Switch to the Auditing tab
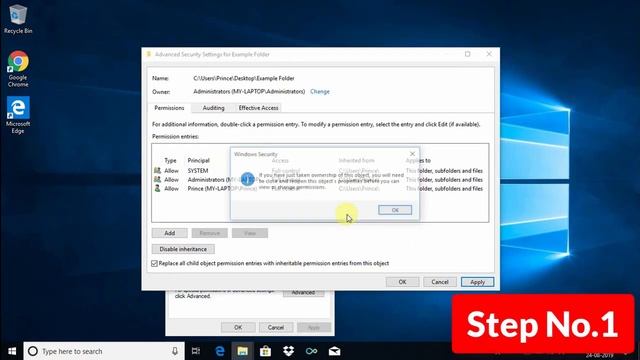This screenshot has width=640, height=360. (213, 108)
